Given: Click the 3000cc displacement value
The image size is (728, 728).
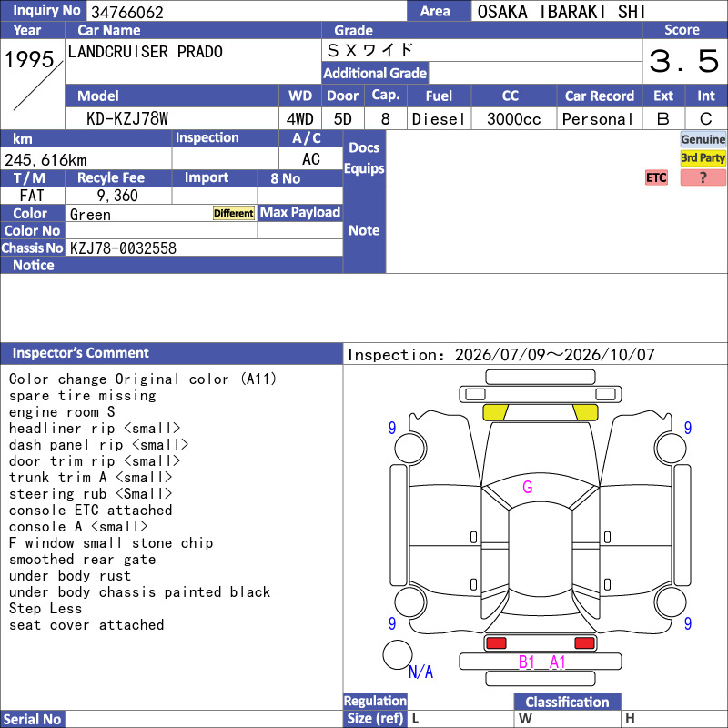Looking at the screenshot, I should pos(514,119).
